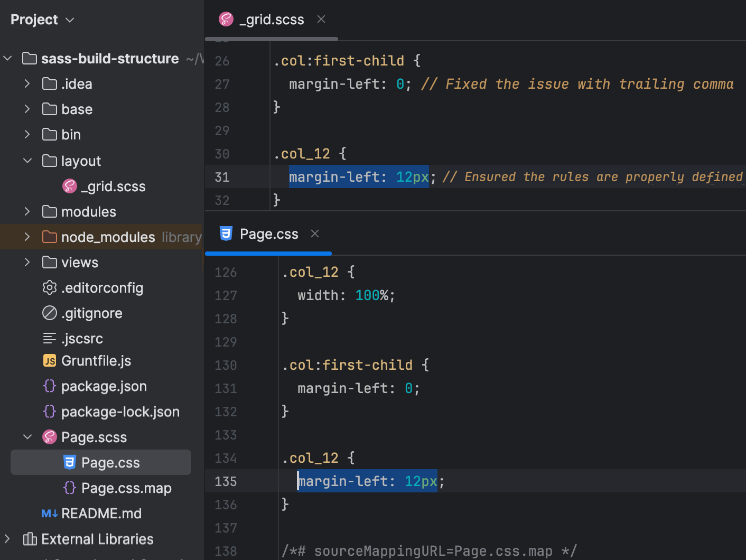
Task: Click the Sass icon on the _grid.scss tab
Action: point(226,19)
